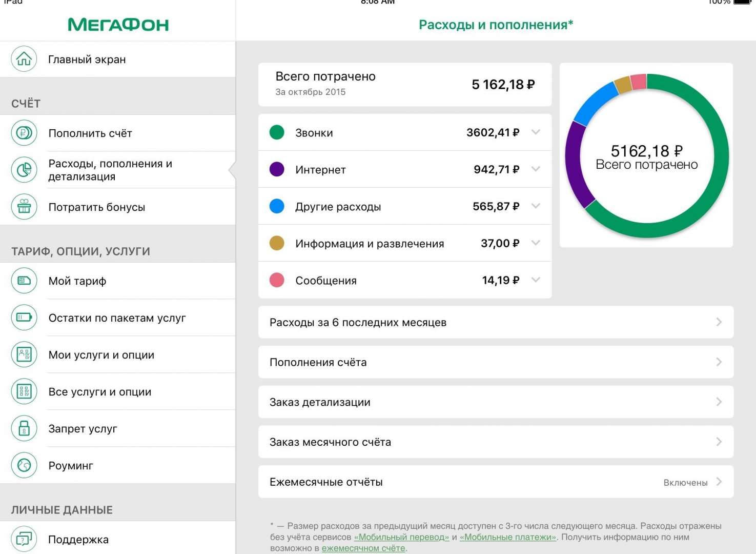Tap the pink Сообщения color dot
Screen dimensions: 756x554
pyautogui.click(x=277, y=280)
